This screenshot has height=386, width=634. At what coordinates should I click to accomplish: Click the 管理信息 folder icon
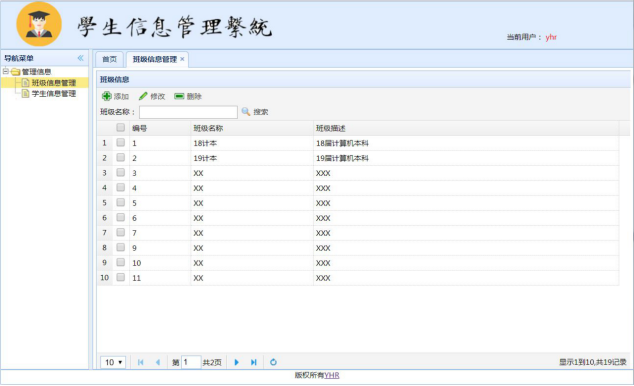click(16, 72)
